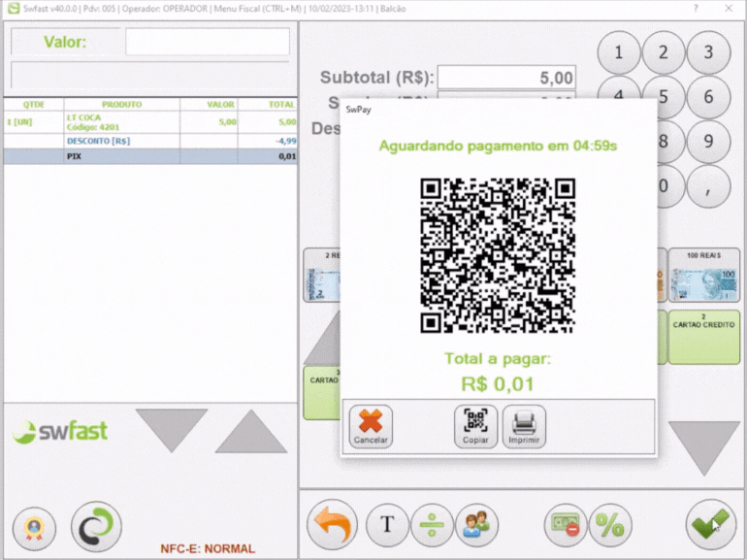Click the Valor input field

(208, 42)
